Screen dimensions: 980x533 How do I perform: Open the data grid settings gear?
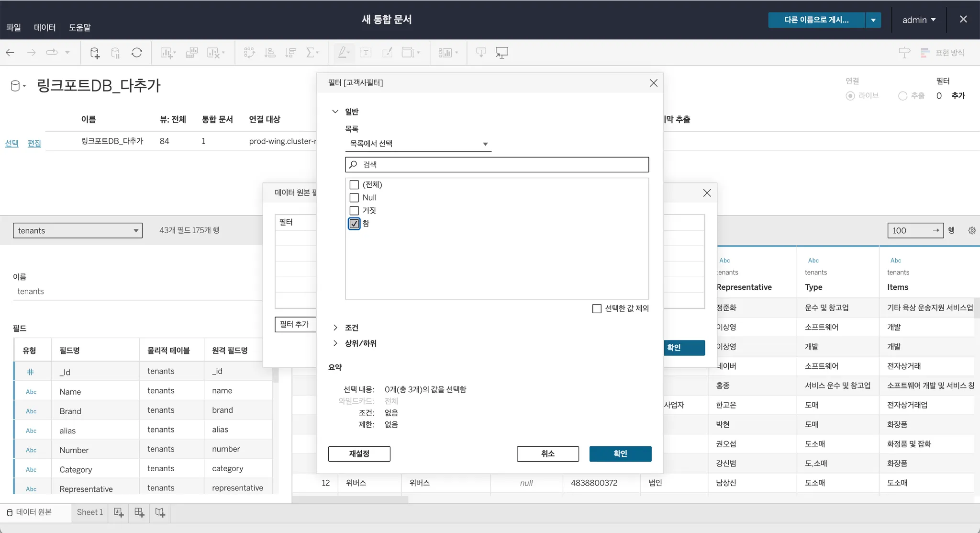[x=972, y=230]
